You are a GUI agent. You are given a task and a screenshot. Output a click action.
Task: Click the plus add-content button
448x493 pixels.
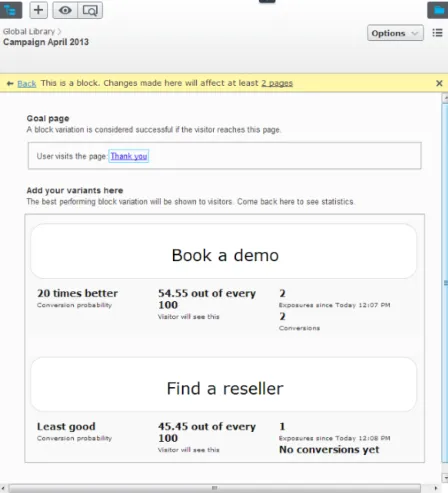[39, 10]
